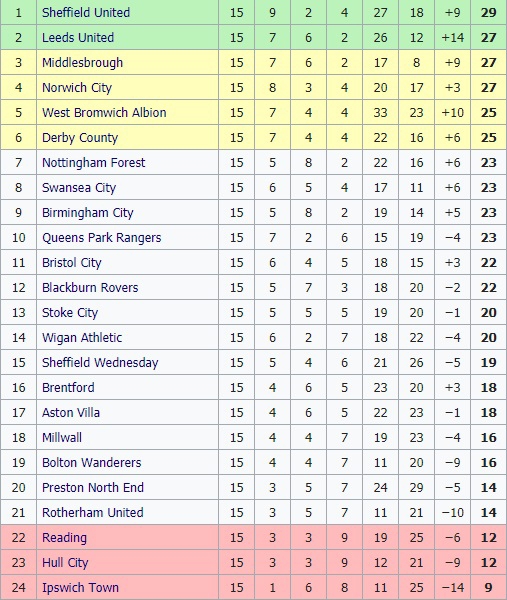507x600 pixels.
Task: Open the Sheffield United team link
Action: pyautogui.click(x=86, y=12)
